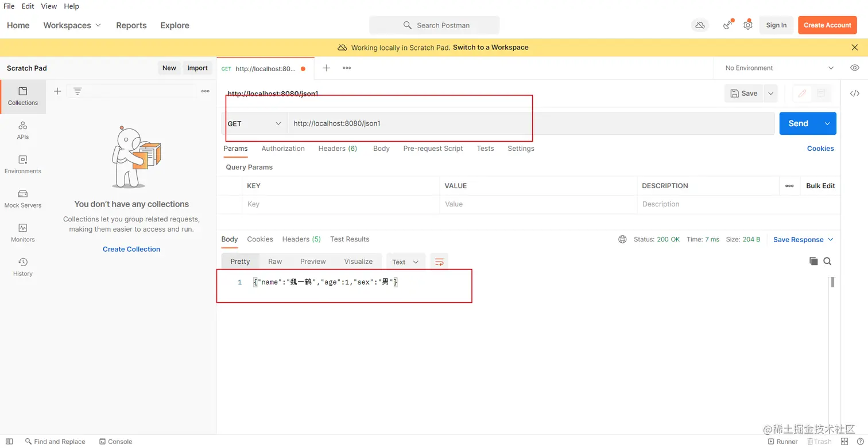Open collections panel more options ellipsis

(x=206, y=91)
